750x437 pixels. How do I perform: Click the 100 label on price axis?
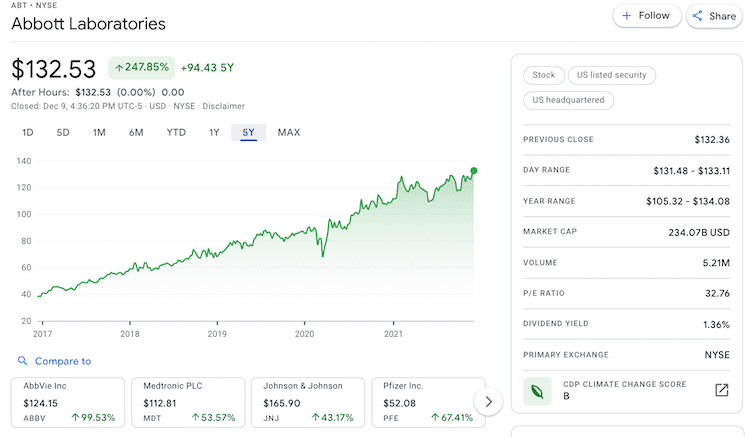(x=24, y=214)
